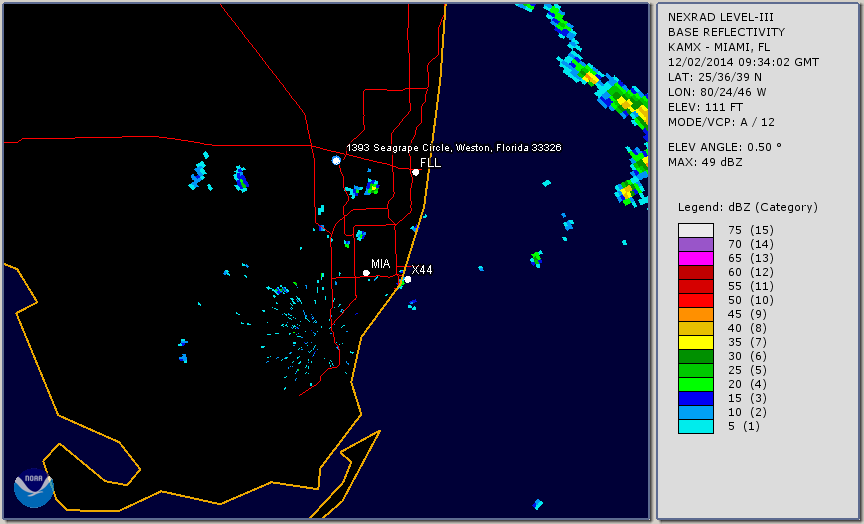Image resolution: width=864 pixels, height=524 pixels.
Task: Click the Seagrape Circle Weston address marker
Action: [x=336, y=160]
